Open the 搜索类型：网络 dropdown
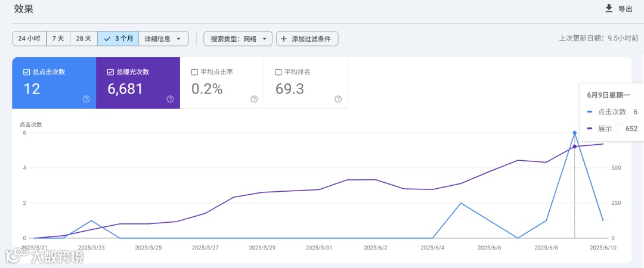 point(238,39)
